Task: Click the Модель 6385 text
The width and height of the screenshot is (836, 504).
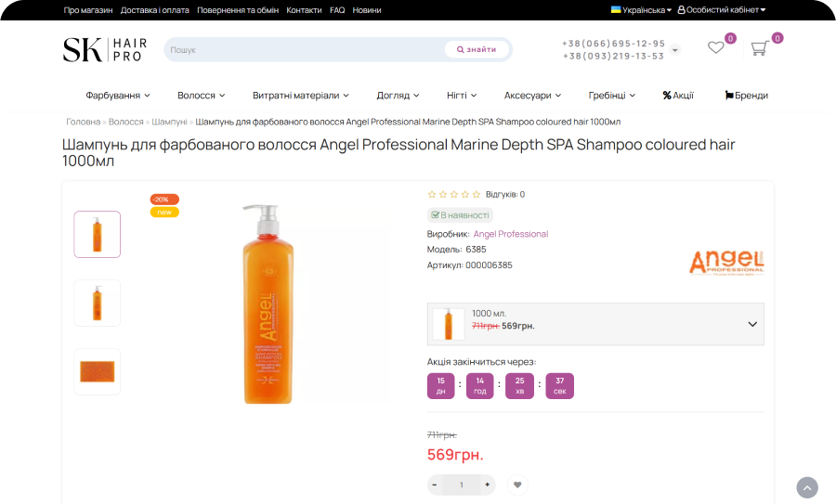Action: [x=456, y=250]
